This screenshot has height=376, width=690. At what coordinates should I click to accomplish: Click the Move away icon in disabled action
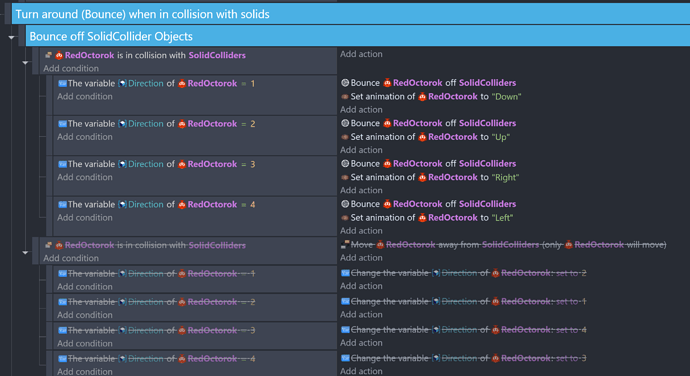click(345, 244)
